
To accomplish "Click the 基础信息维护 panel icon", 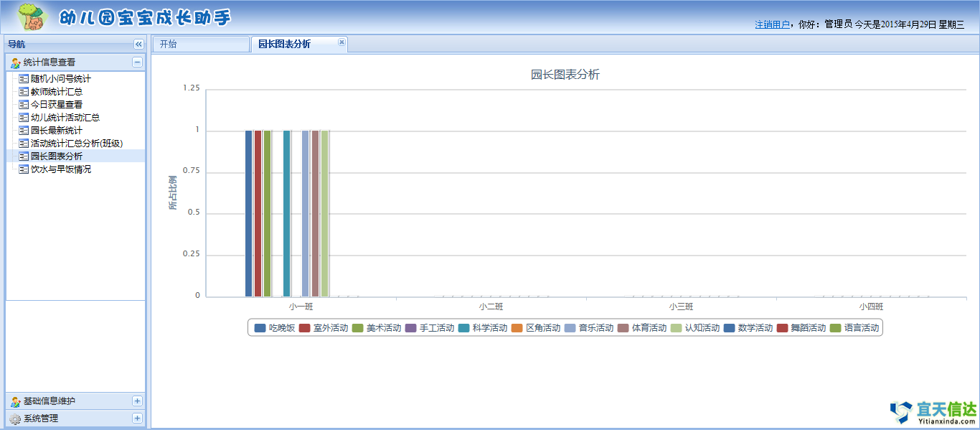I will pyautogui.click(x=15, y=402).
